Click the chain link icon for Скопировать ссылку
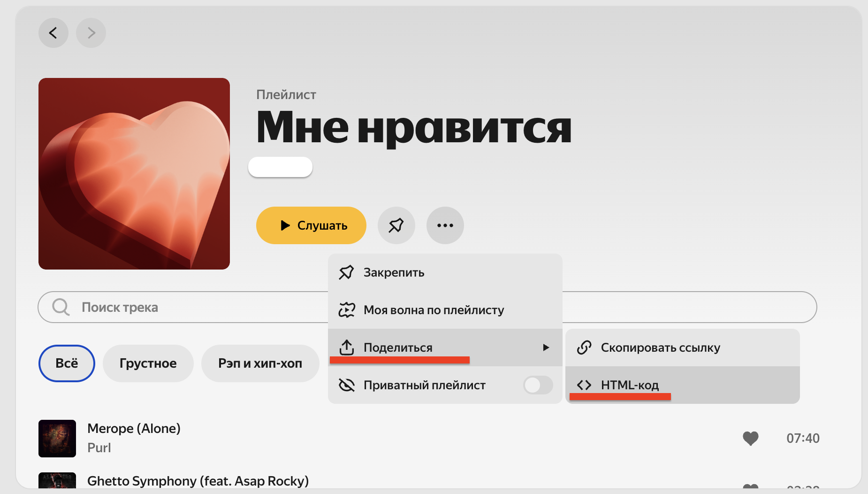 pos(584,347)
